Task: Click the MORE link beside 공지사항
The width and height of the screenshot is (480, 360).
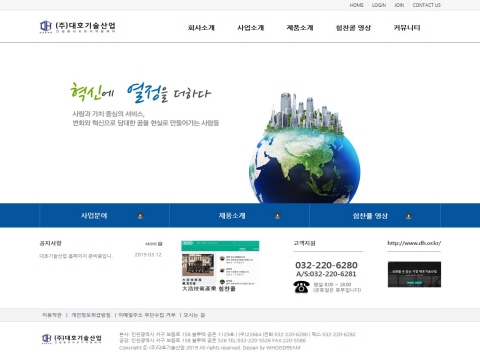Action: (154, 244)
